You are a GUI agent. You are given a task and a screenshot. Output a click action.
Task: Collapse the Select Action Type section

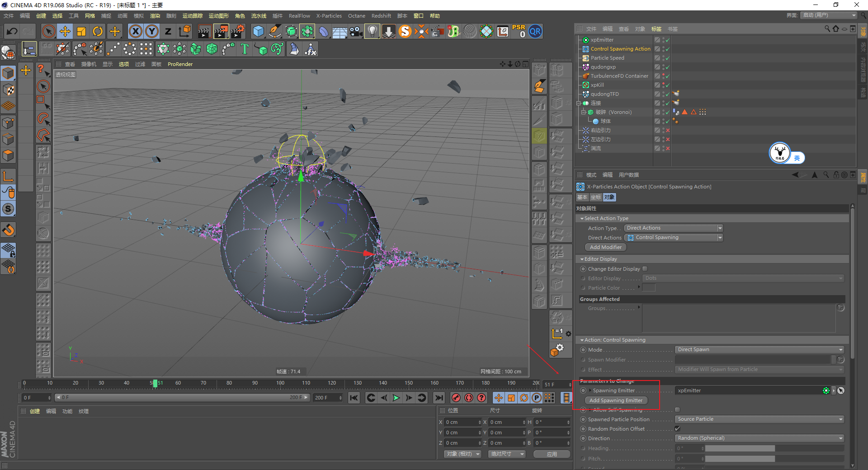582,219
